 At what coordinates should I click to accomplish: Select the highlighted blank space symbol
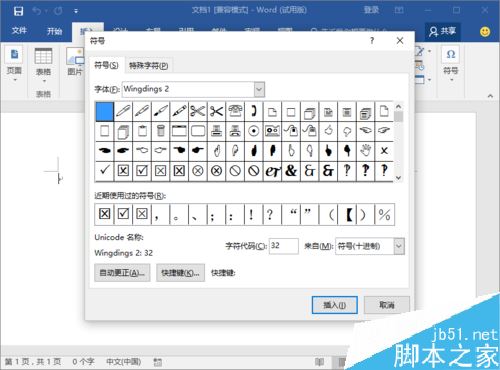tap(104, 111)
